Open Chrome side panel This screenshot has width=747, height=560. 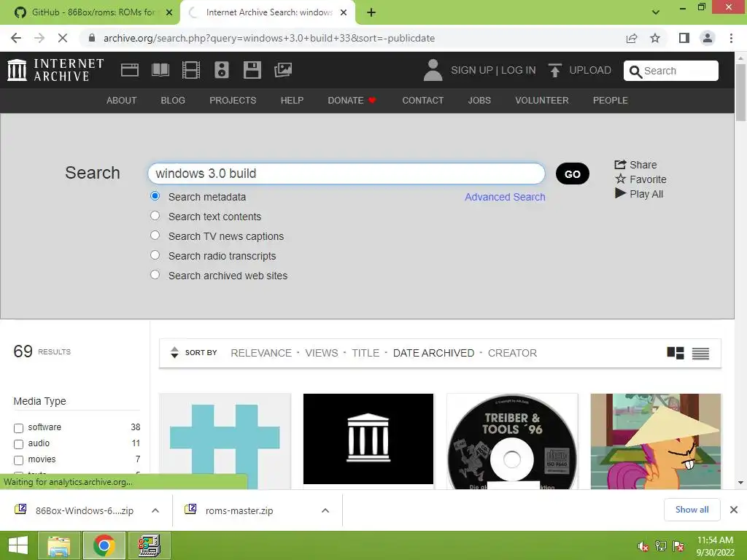click(684, 38)
